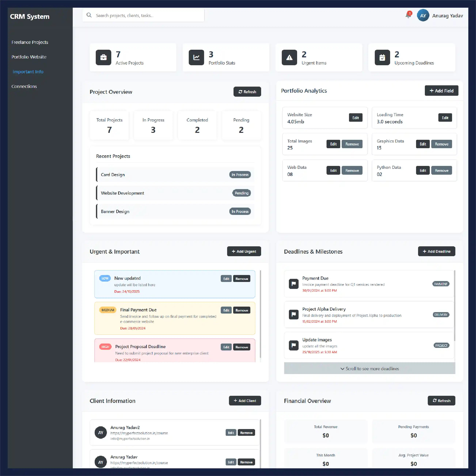Click the In Process badge on Card Design

(x=240, y=175)
